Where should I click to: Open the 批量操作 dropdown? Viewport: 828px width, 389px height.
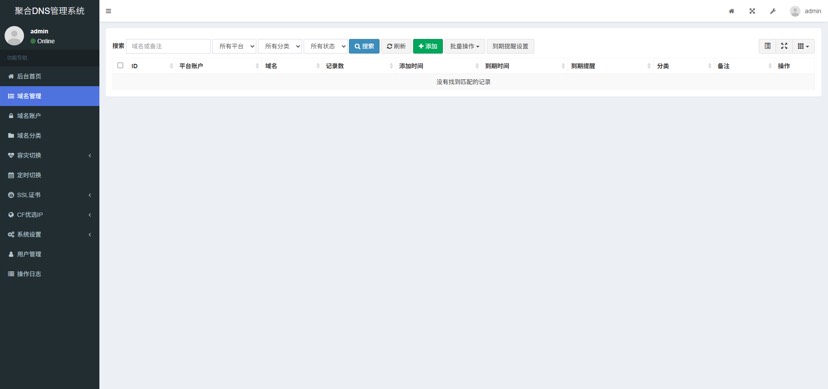point(465,46)
